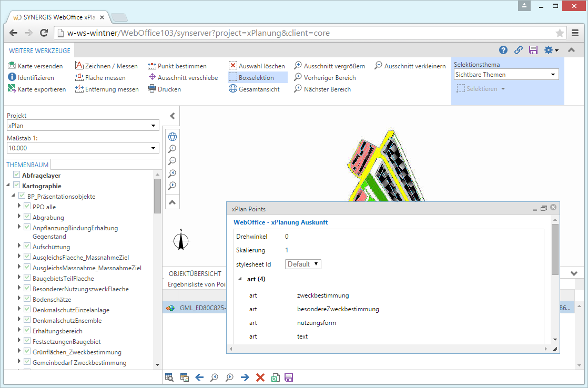Export results to Excel in the results toolbar
The height and width of the screenshot is (388, 588).
(275, 377)
